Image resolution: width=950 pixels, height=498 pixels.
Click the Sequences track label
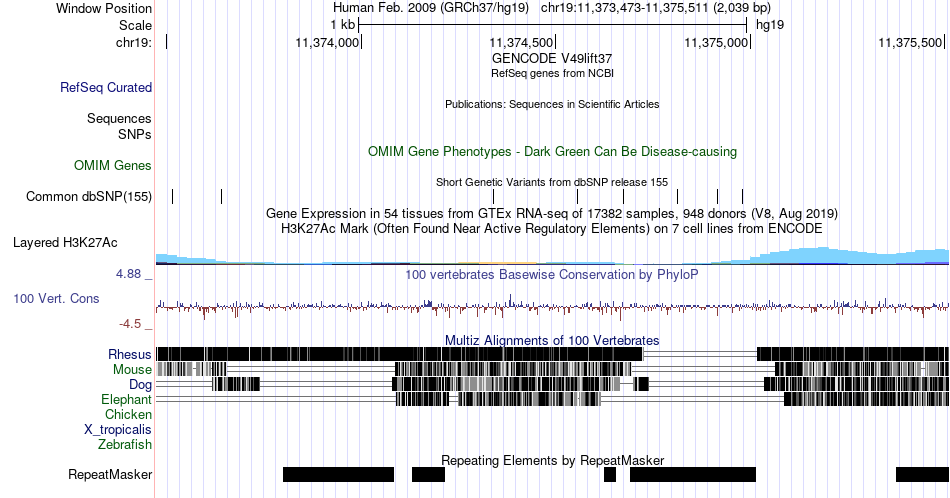click(119, 119)
